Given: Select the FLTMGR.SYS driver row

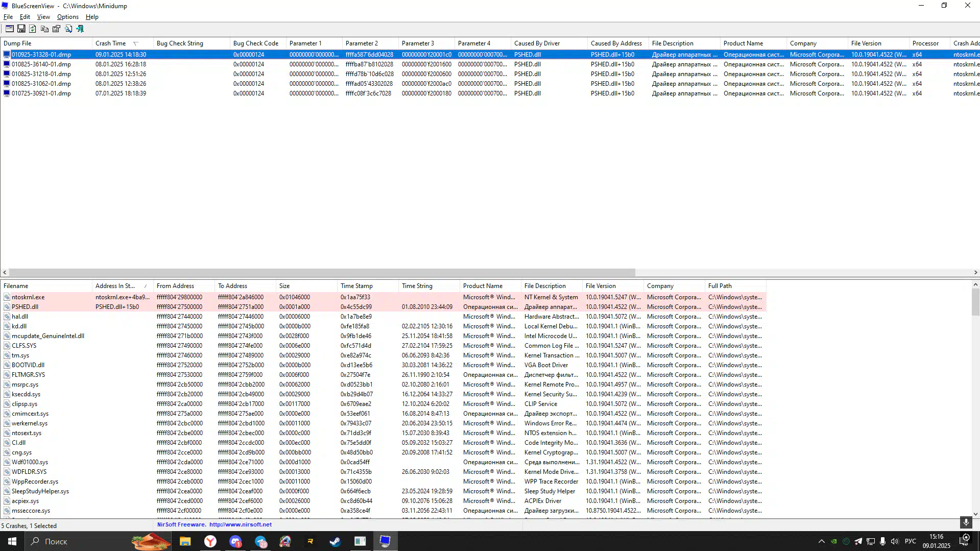Looking at the screenshot, I should (x=383, y=375).
